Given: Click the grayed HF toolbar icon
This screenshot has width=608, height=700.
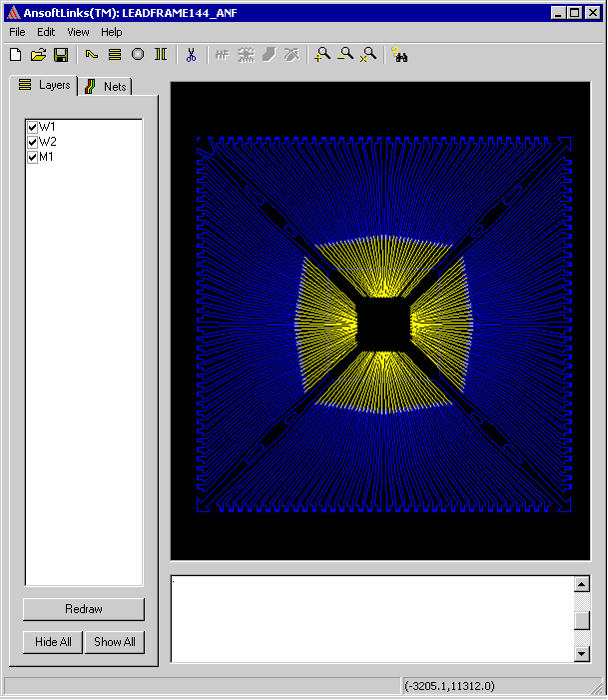Looking at the screenshot, I should pyautogui.click(x=222, y=55).
